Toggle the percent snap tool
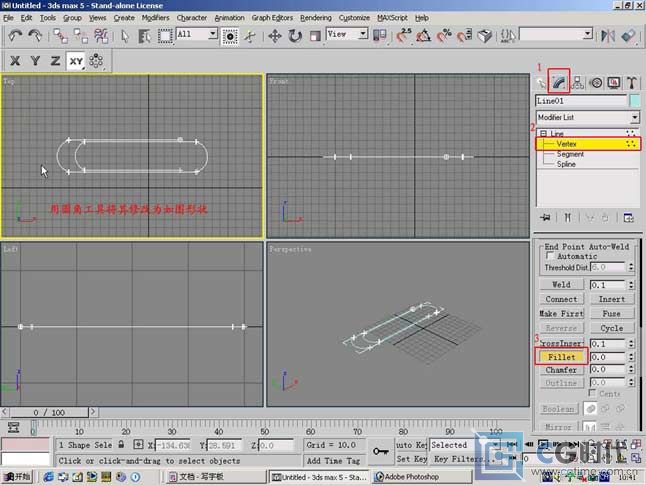 tap(444, 36)
